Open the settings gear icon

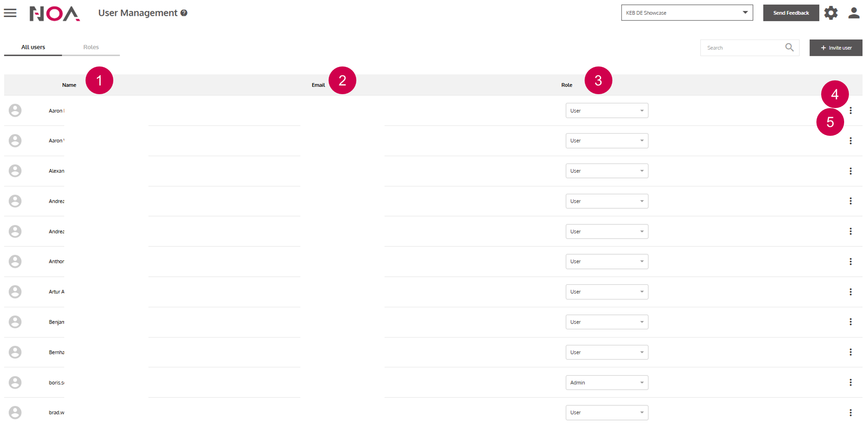pos(831,13)
